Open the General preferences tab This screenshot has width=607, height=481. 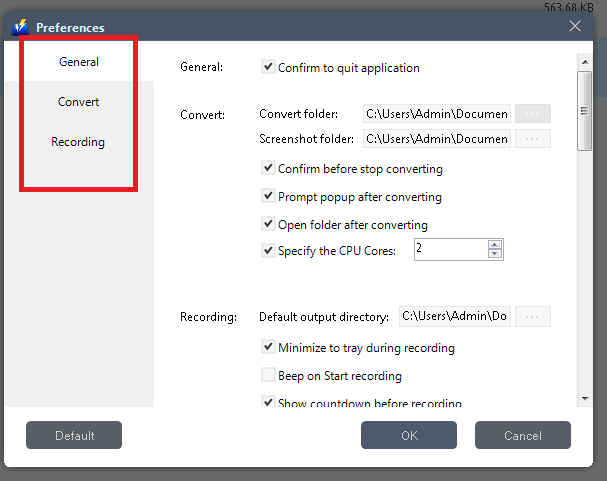pos(79,62)
